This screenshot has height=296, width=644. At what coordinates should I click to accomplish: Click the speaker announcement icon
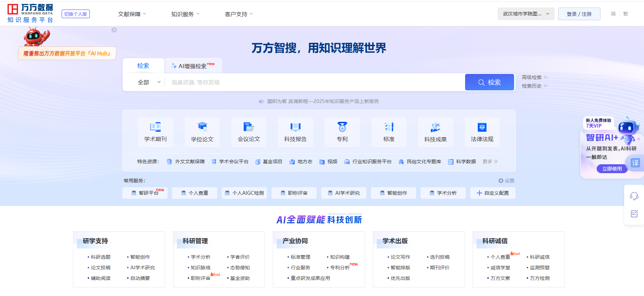point(261,101)
